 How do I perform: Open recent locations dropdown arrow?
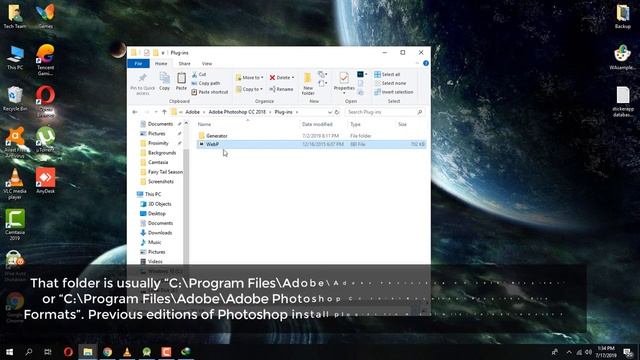click(156, 112)
